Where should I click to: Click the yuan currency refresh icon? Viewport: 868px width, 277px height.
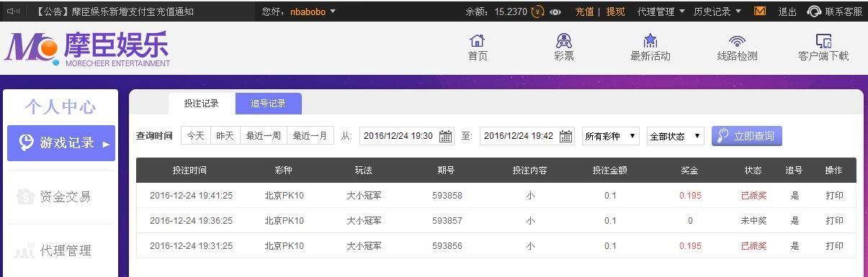pyautogui.click(x=537, y=12)
